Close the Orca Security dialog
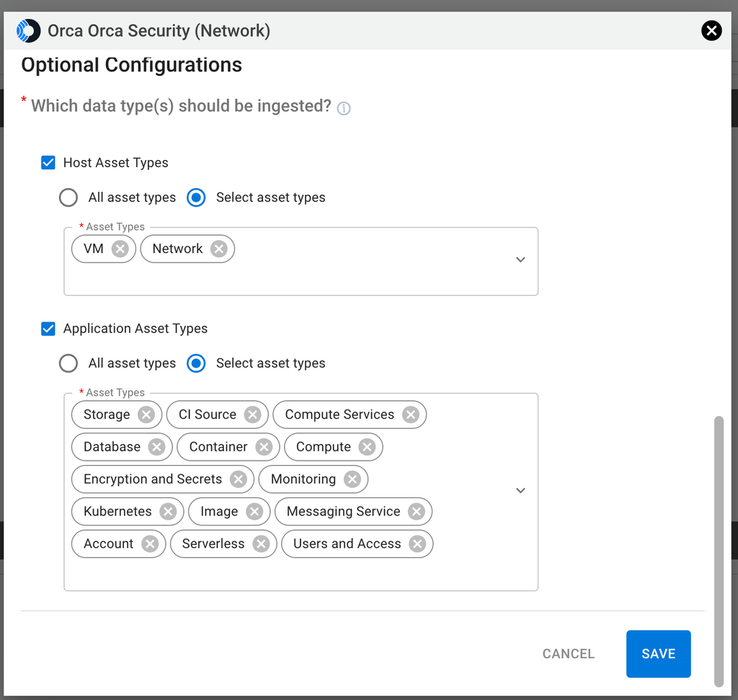738x700 pixels. coord(711,31)
